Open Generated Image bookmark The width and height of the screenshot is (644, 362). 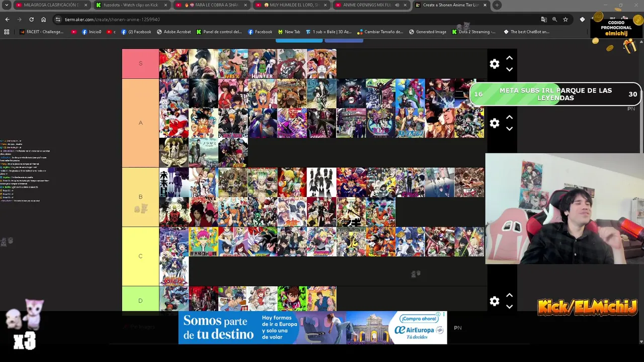(428, 32)
